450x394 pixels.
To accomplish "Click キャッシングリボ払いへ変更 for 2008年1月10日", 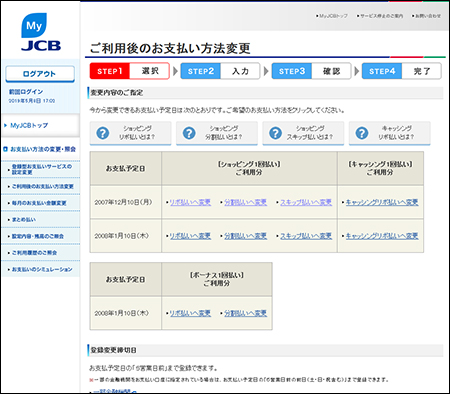I will tap(382, 236).
